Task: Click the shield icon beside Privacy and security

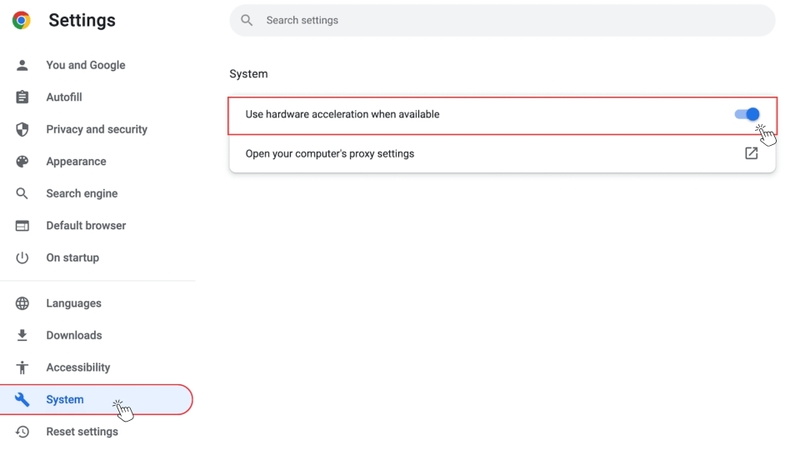Action: (22, 130)
